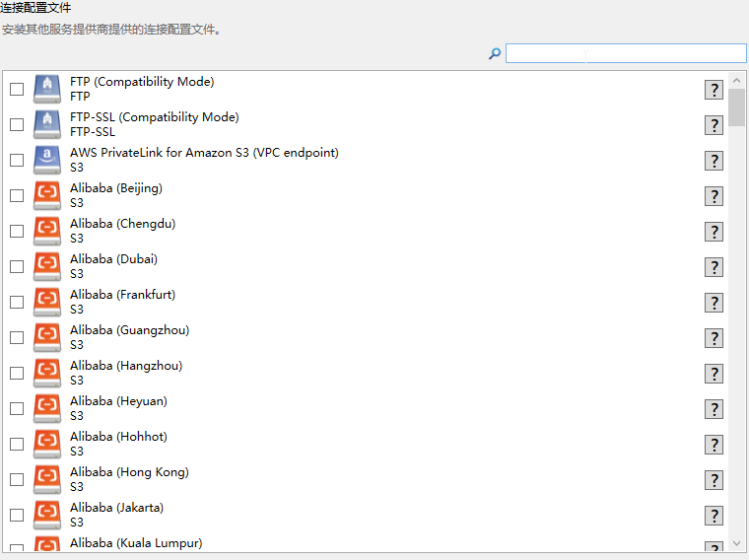Tick the Alibaba (Hohhot) checkbox
The width and height of the screenshot is (749, 560).
(17, 444)
